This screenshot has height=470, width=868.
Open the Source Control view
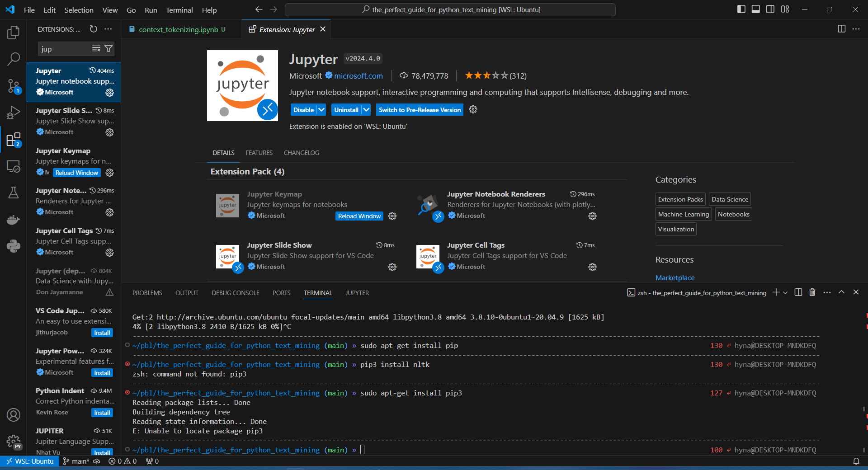click(14, 86)
